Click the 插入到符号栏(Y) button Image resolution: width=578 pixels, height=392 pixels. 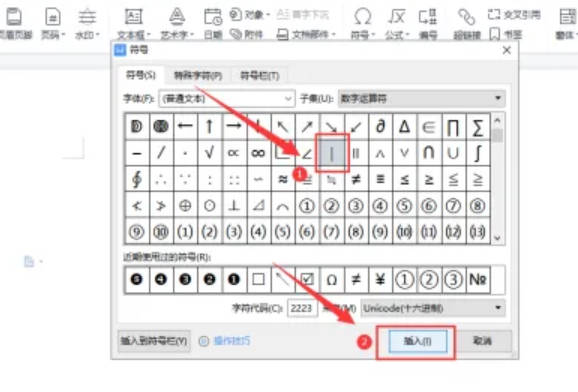(154, 341)
